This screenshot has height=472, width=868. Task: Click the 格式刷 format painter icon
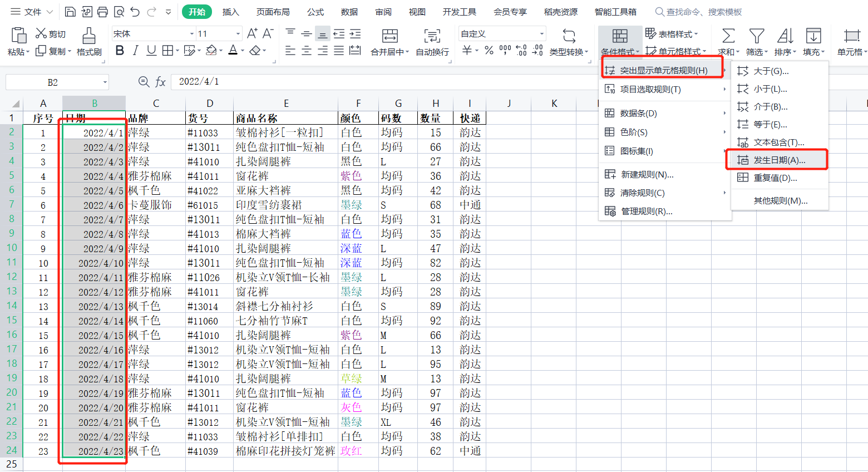coord(88,36)
